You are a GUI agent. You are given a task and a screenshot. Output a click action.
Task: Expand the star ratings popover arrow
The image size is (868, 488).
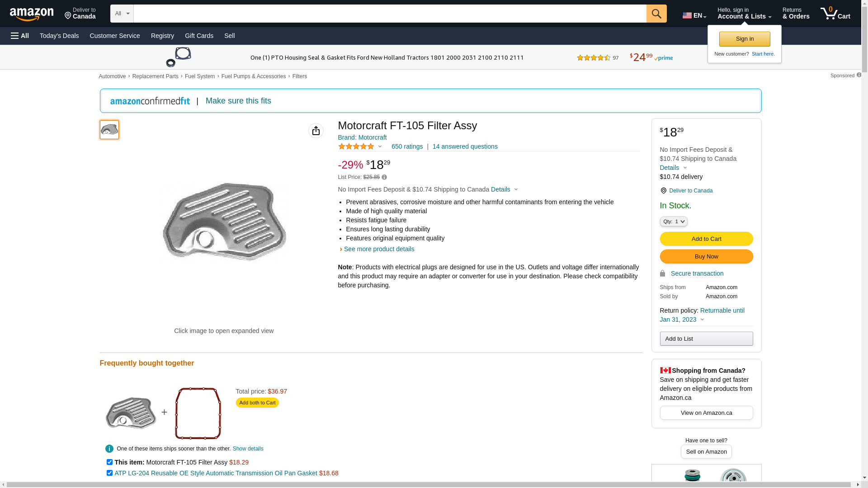(x=380, y=146)
